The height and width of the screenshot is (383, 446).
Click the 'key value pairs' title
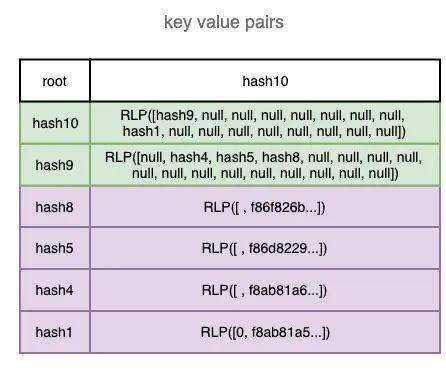pos(224,23)
